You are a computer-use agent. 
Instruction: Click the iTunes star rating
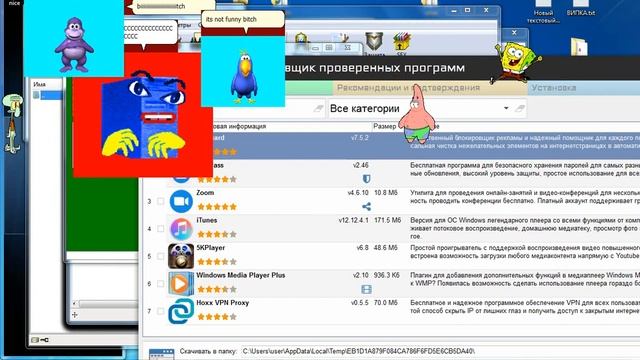tap(217, 234)
